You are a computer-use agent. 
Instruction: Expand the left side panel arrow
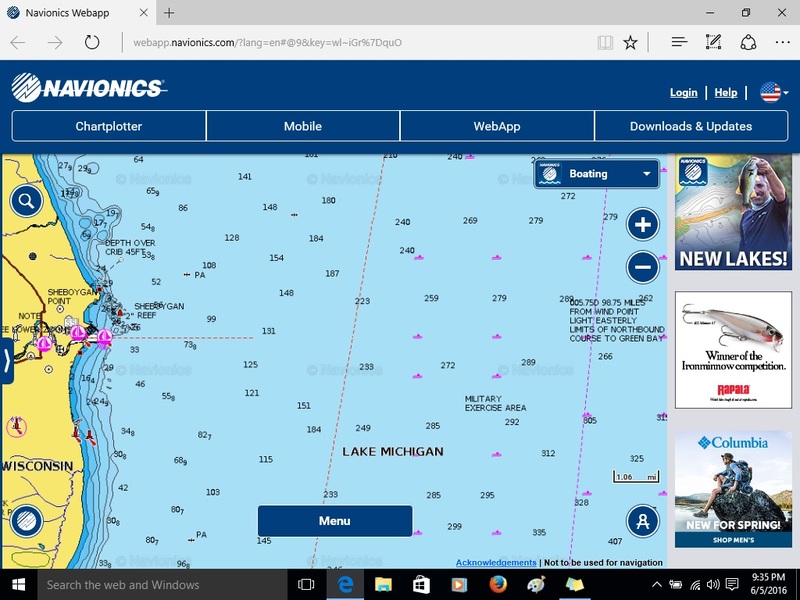pos(6,361)
